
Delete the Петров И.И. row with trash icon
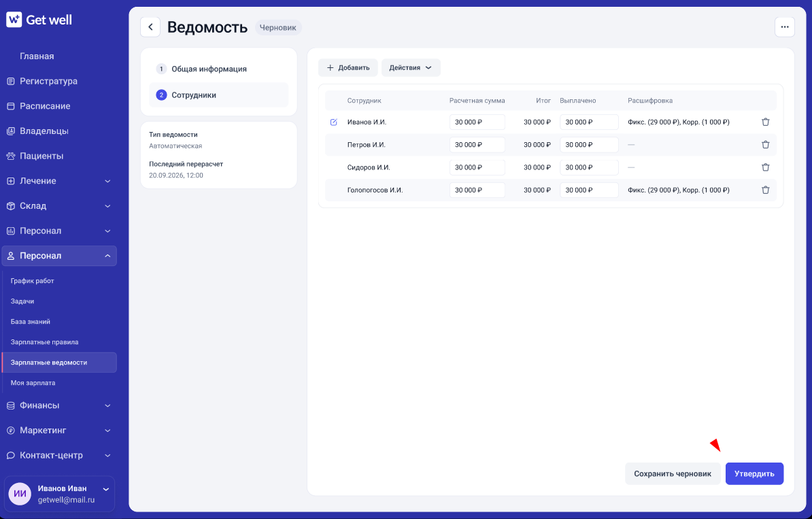pyautogui.click(x=765, y=145)
